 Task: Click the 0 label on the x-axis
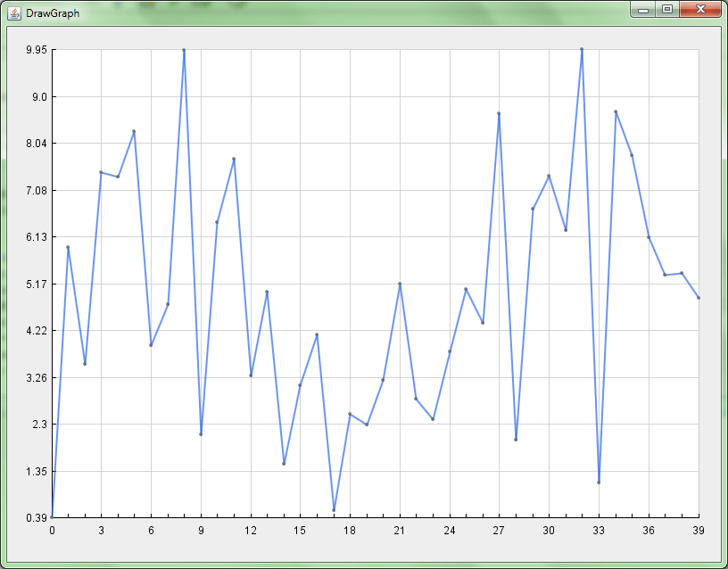51,529
